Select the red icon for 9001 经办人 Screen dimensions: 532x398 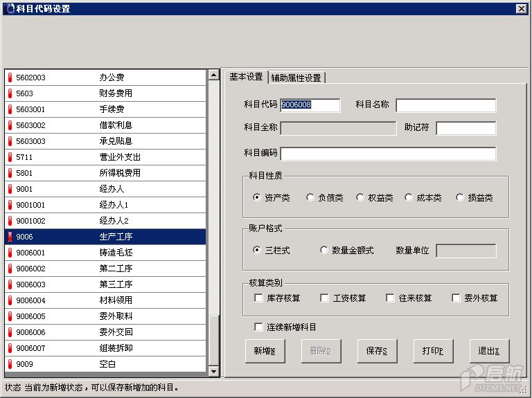coord(10,189)
